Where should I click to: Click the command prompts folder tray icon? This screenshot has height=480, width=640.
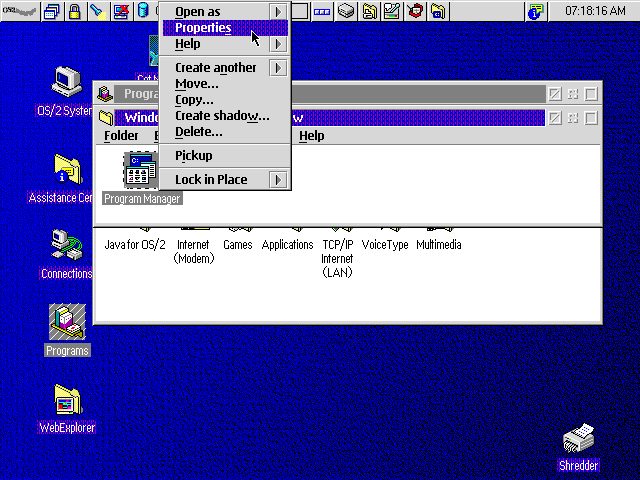tap(438, 11)
